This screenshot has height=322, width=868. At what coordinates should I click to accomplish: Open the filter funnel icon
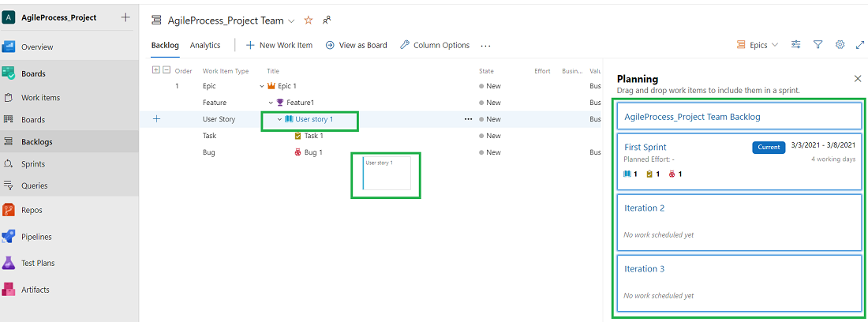(x=817, y=45)
